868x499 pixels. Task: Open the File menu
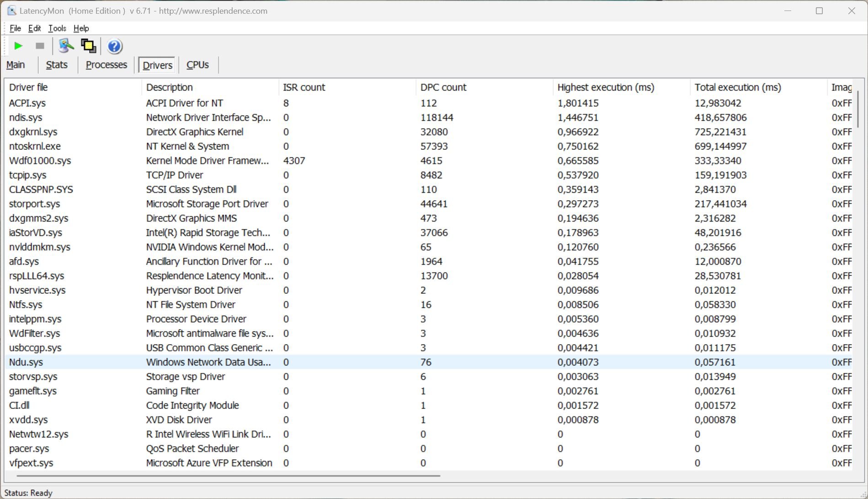pyautogui.click(x=15, y=28)
